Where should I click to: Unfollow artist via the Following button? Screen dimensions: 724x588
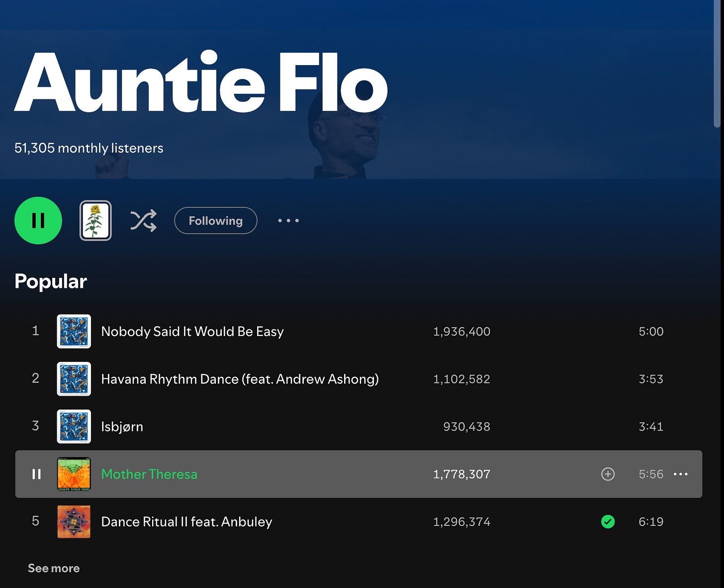(216, 221)
